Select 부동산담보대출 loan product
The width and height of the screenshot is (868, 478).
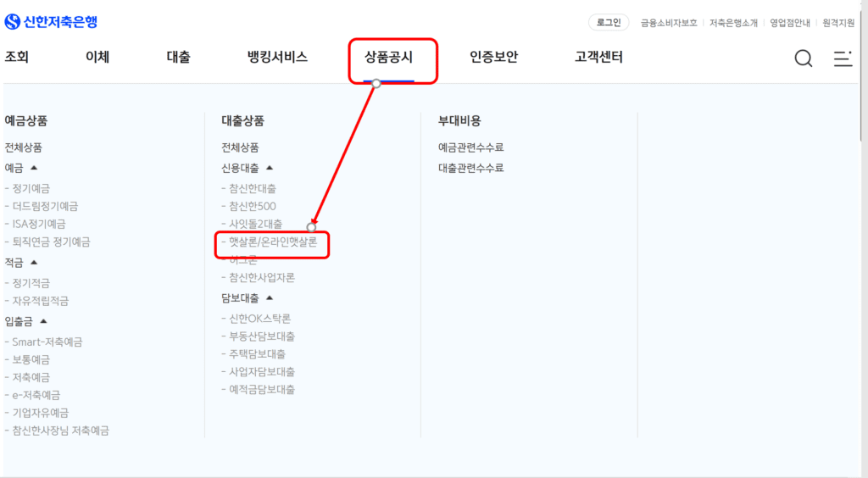(259, 336)
